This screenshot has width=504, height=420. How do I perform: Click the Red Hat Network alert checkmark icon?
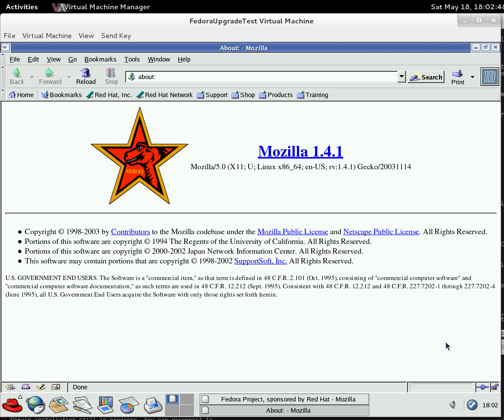coord(472,404)
